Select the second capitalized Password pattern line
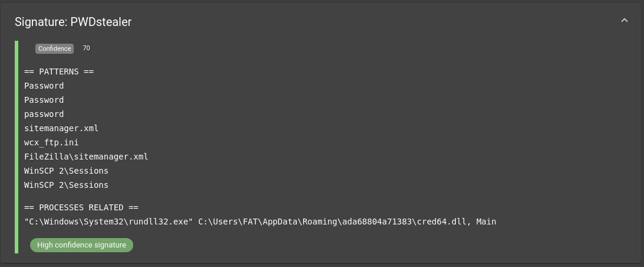Screen dimensions: 644x267 [44, 100]
